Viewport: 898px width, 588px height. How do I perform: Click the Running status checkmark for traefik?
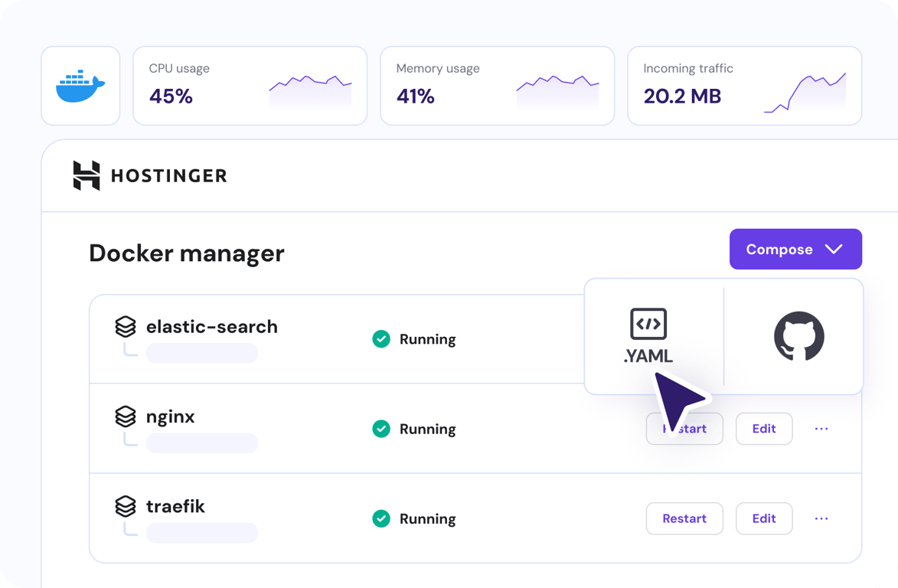(x=381, y=518)
